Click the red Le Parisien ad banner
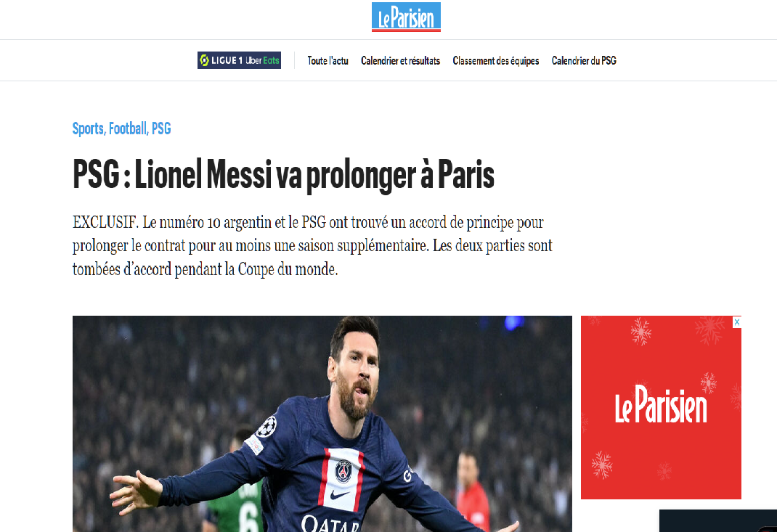The width and height of the screenshot is (777, 532). click(661, 407)
